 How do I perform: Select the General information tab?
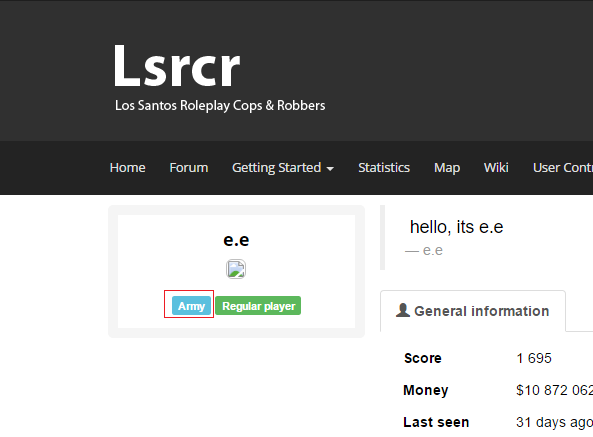(x=473, y=311)
